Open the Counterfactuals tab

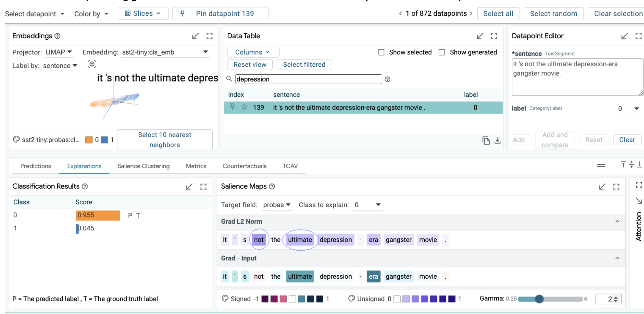pos(244,166)
